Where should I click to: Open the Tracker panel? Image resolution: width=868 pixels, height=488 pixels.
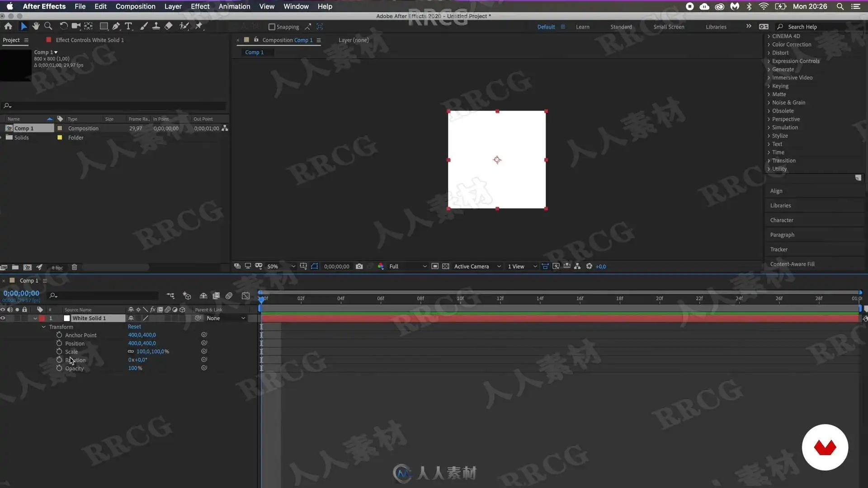coord(778,249)
